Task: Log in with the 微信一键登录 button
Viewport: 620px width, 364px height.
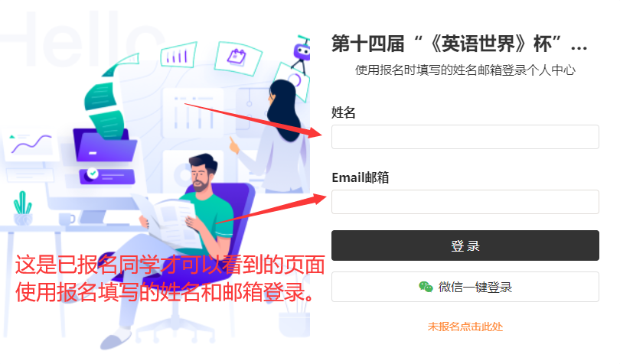Action: click(x=465, y=287)
